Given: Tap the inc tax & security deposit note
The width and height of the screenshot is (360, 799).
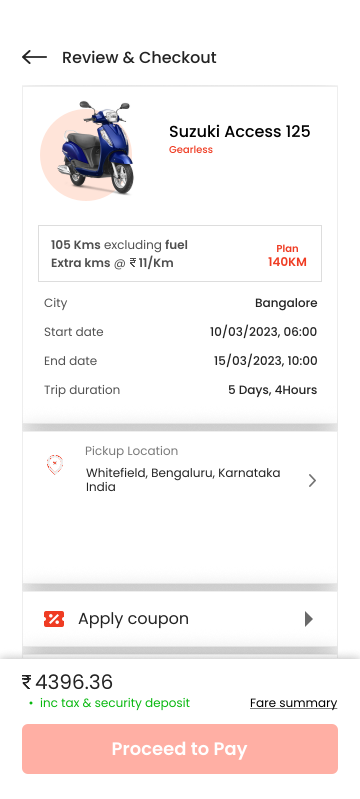Looking at the screenshot, I should [115, 703].
